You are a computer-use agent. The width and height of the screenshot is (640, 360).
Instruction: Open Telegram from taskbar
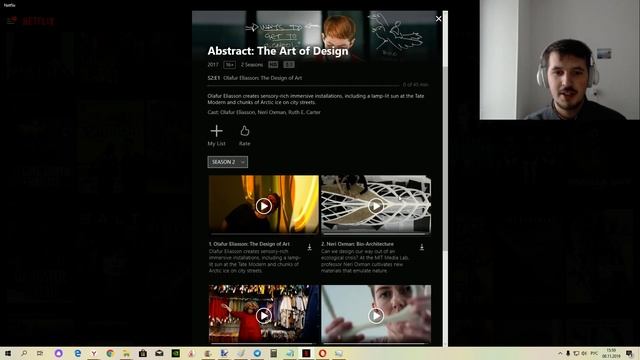point(257,353)
